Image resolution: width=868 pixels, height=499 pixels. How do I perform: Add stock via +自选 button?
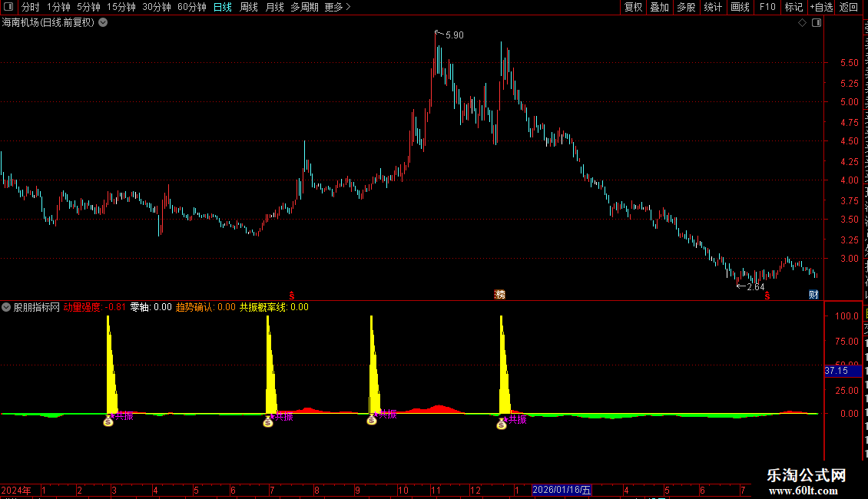tap(821, 7)
